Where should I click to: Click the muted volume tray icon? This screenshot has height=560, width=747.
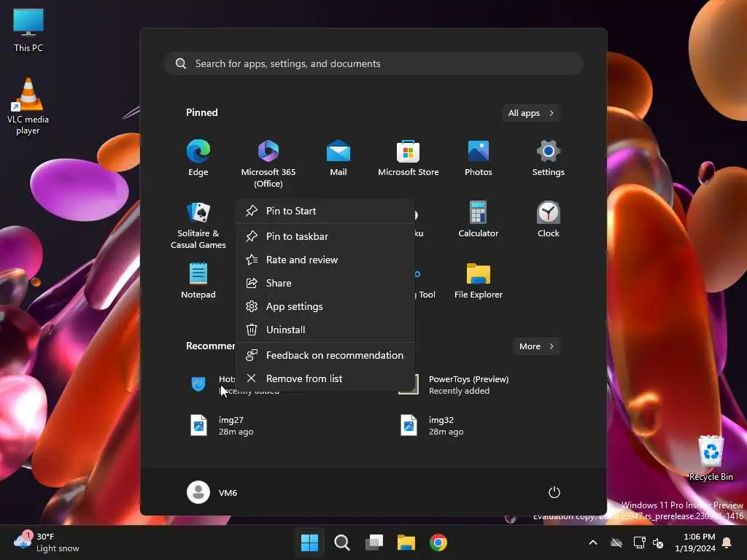click(659, 542)
